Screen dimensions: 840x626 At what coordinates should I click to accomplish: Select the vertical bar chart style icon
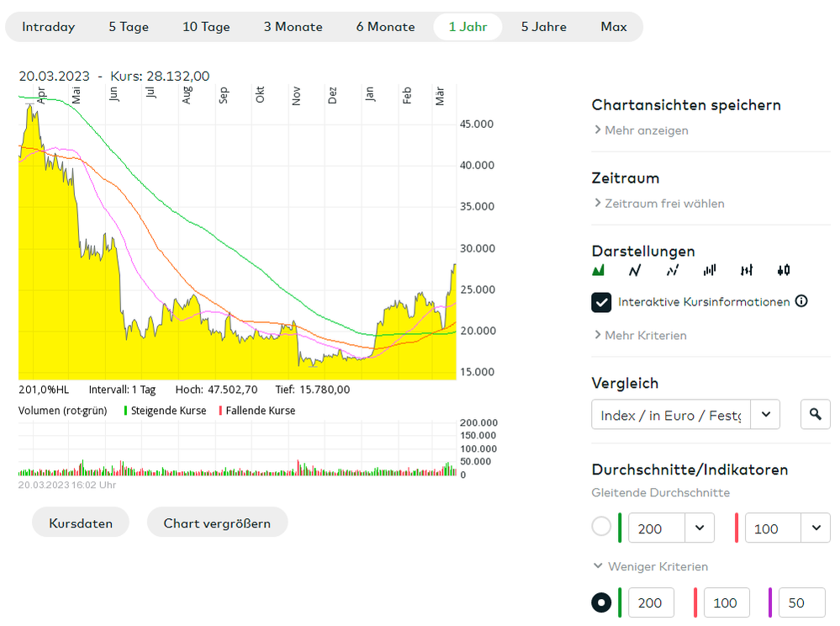click(x=710, y=270)
